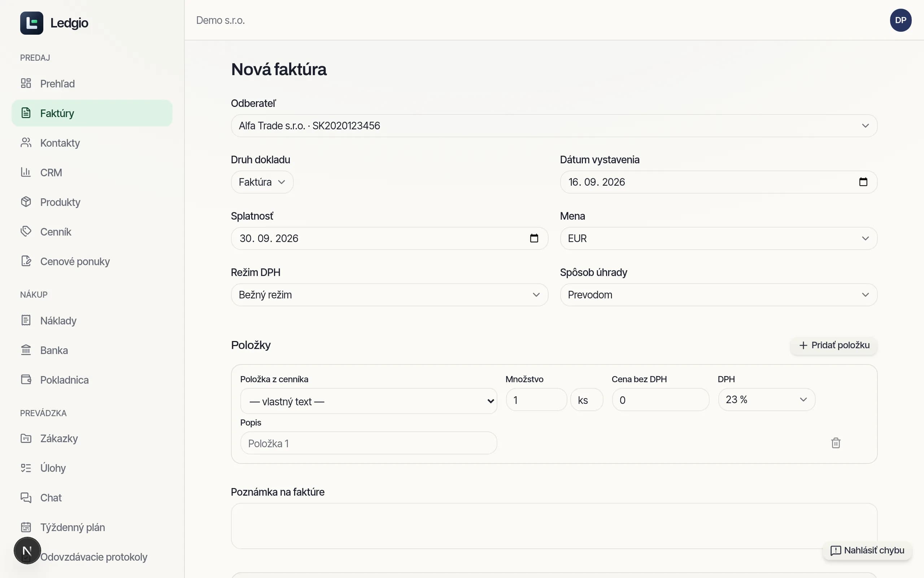Click Pridať položku button
The width and height of the screenshot is (924, 578).
834,345
